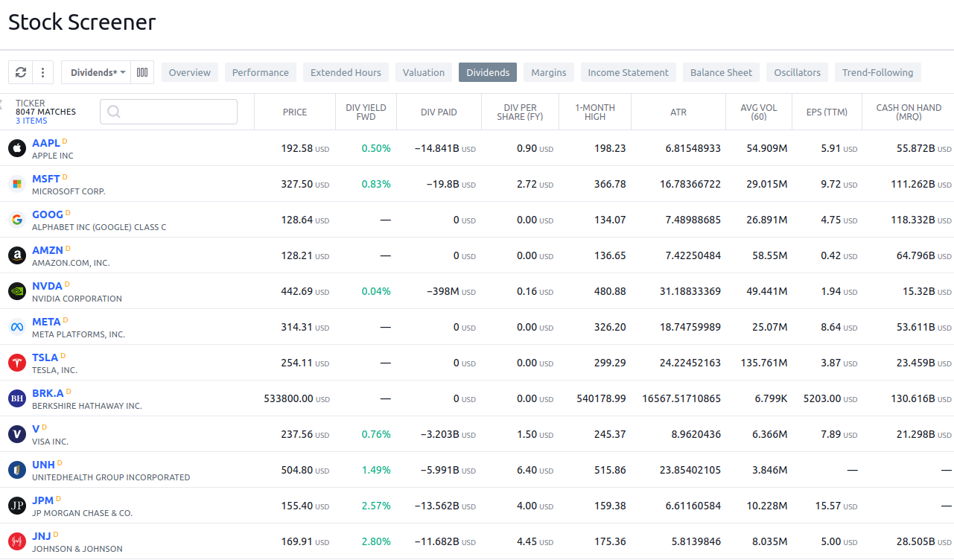954x560 pixels.
Task: Sort by the ATR column header
Action: (678, 112)
